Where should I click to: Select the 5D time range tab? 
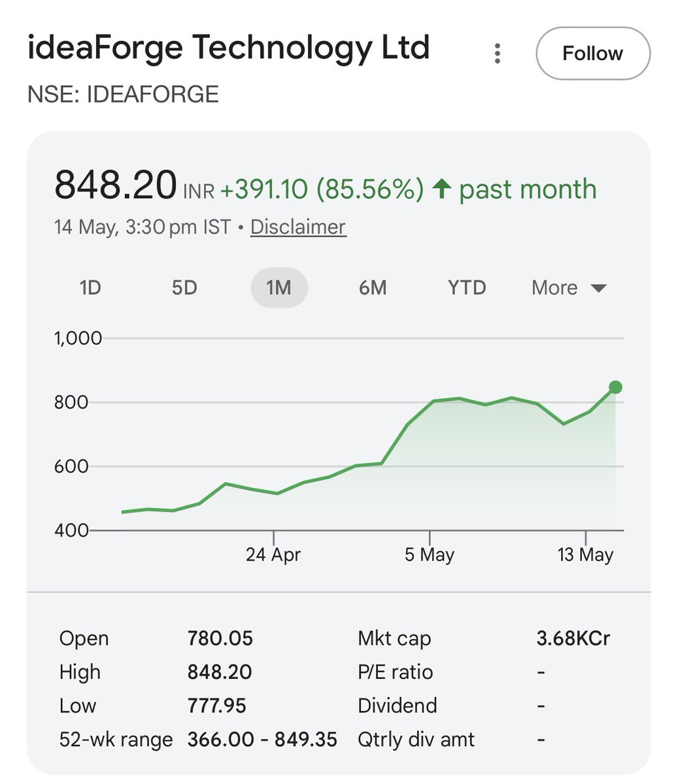(x=184, y=287)
